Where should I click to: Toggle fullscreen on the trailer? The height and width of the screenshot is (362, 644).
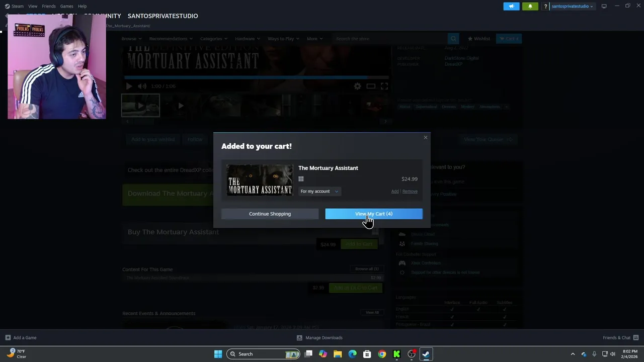(384, 86)
